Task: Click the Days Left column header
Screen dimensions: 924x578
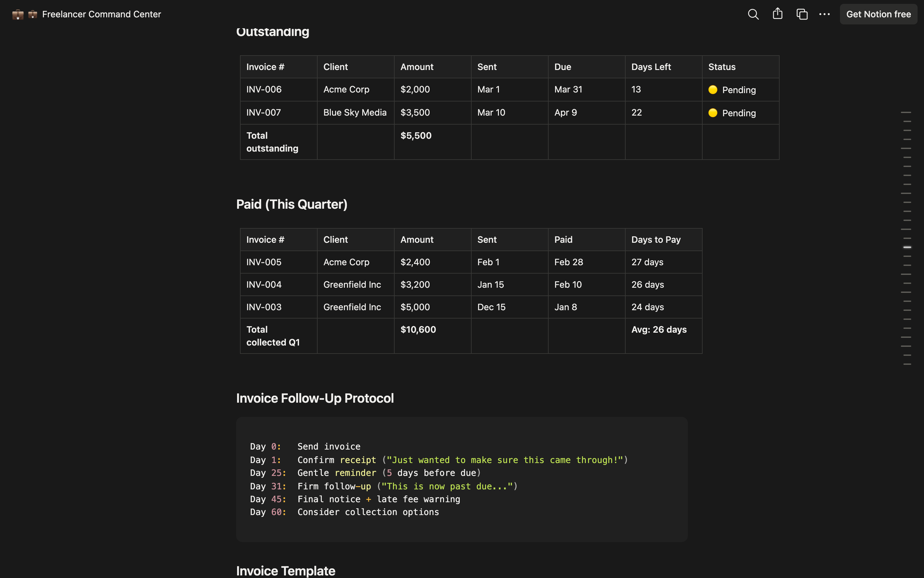Action: [663, 67]
